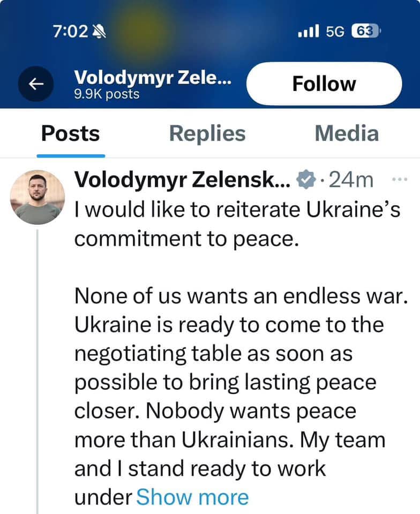Tap the 7:02 clock in status bar
This screenshot has height=514, width=420.
click(x=70, y=32)
